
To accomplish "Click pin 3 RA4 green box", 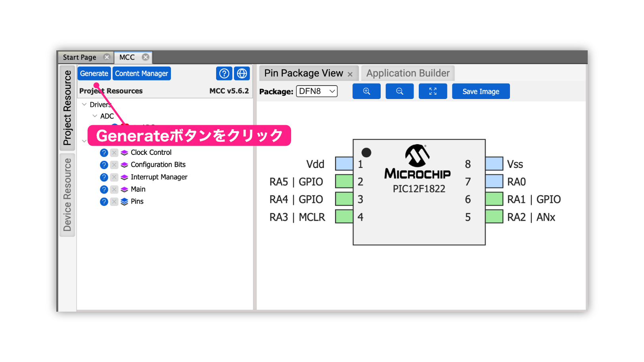I will (344, 199).
